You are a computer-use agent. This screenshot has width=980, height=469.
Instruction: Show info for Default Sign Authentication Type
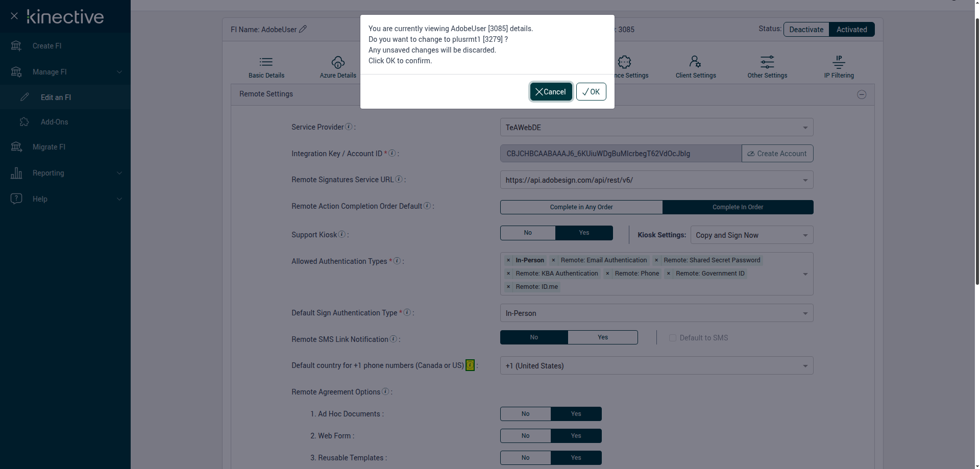407,312
